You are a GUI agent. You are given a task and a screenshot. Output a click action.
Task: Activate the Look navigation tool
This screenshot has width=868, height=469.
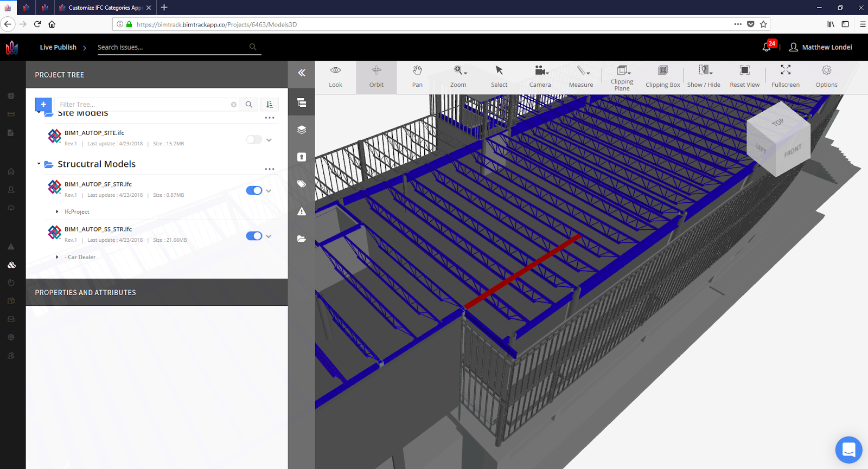click(x=335, y=77)
